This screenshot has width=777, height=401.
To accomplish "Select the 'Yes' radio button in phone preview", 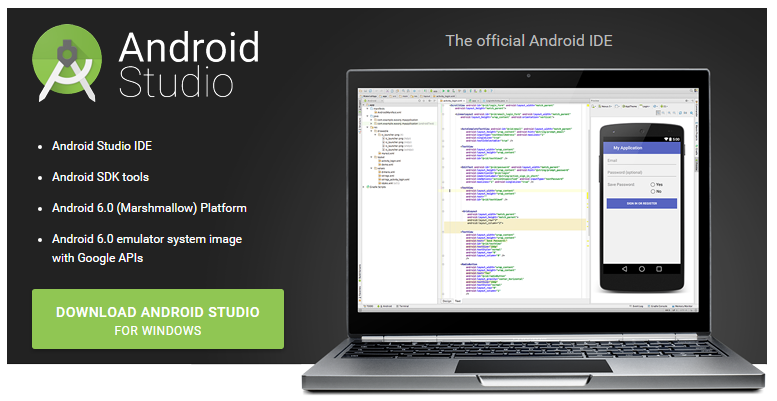I will pyautogui.click(x=653, y=184).
